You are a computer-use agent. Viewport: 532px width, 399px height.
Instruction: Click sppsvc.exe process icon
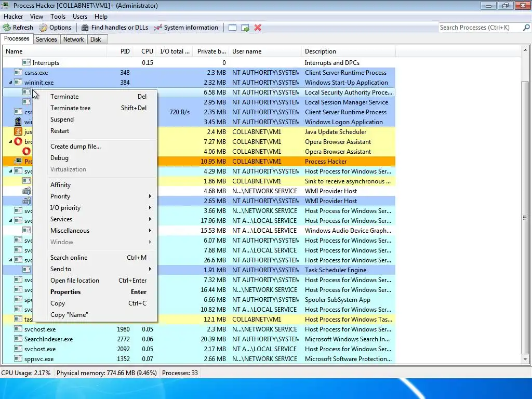[x=18, y=358]
